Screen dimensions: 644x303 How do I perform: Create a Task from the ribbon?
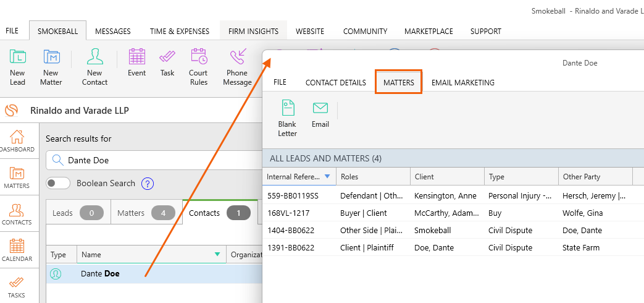click(167, 62)
